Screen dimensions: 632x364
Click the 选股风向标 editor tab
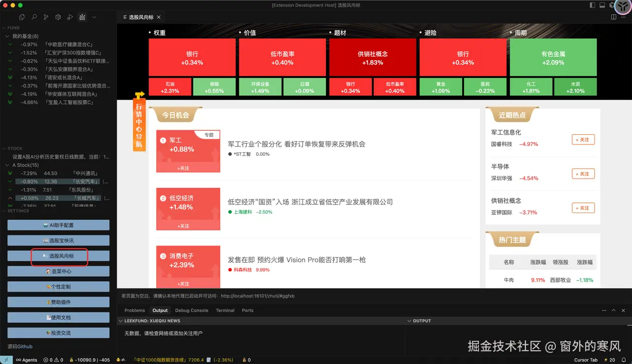pyautogui.click(x=142, y=16)
